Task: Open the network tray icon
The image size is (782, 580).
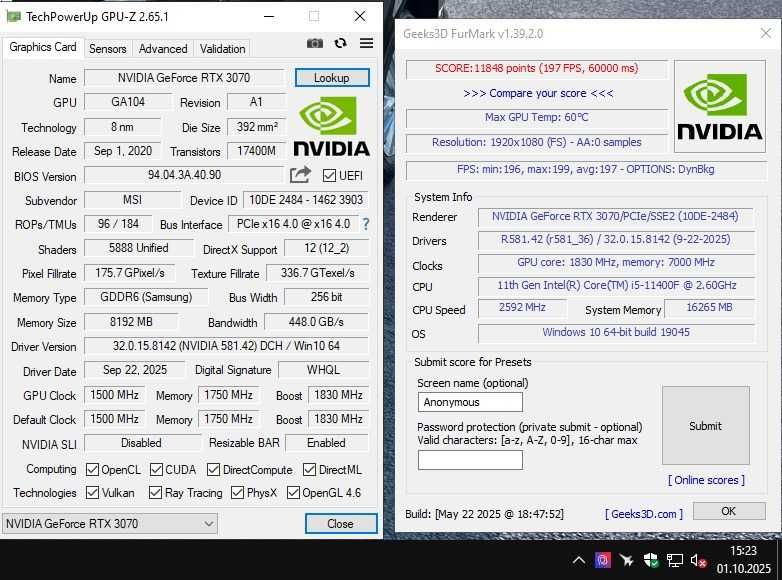Action: pyautogui.click(x=675, y=561)
